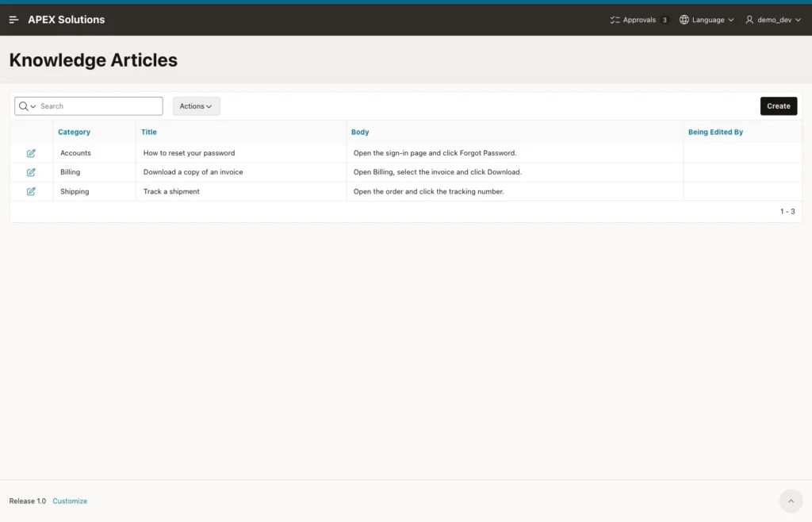812x522 pixels.
Task: Click the 'Release 1.0' footer text
Action: click(28, 501)
